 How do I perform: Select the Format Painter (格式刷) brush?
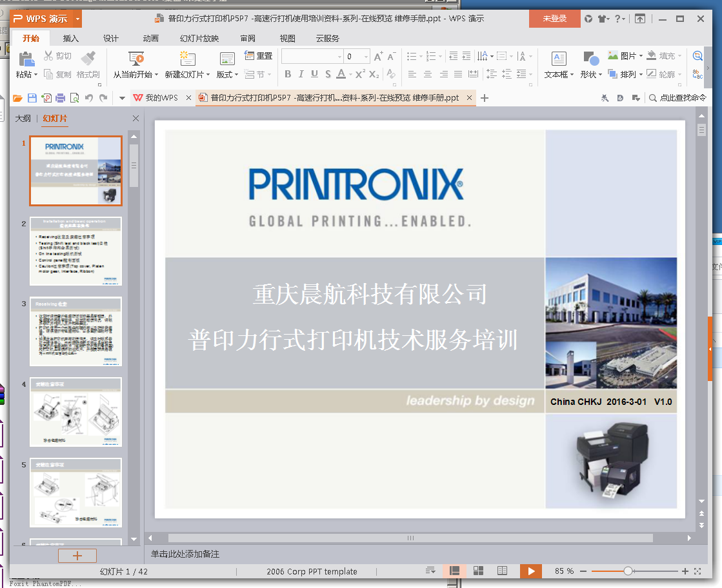[88, 57]
